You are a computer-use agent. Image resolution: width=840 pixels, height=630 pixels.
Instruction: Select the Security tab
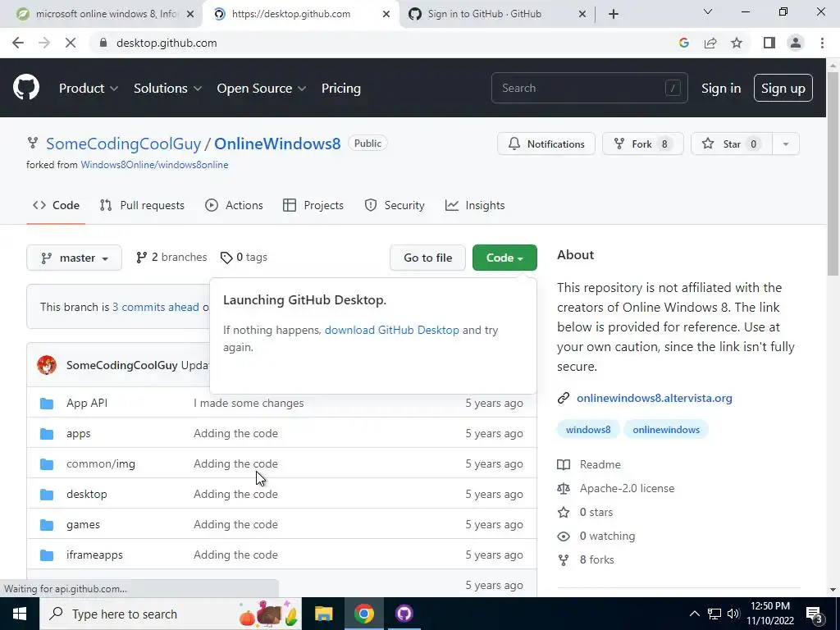coord(395,205)
